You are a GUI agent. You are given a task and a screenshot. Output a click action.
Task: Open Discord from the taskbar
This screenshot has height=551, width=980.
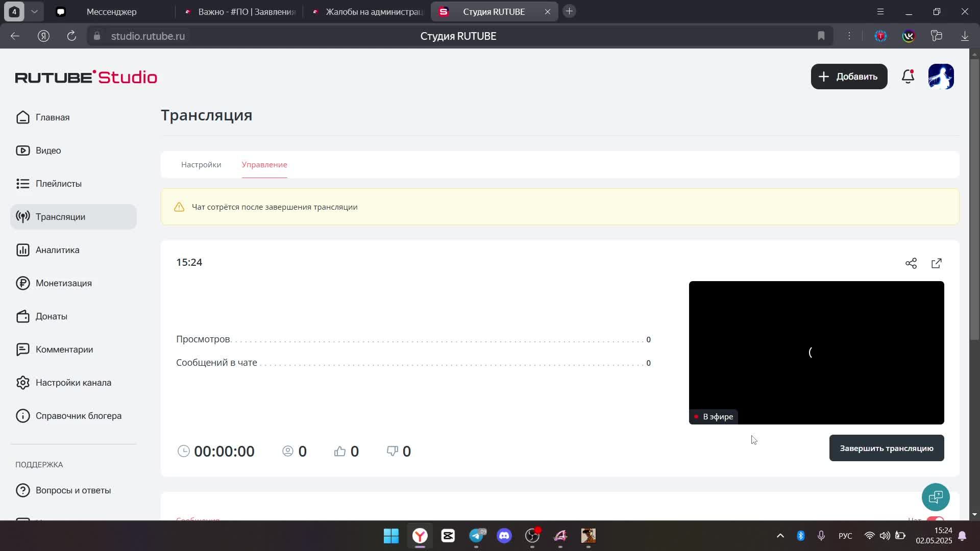coord(504,536)
